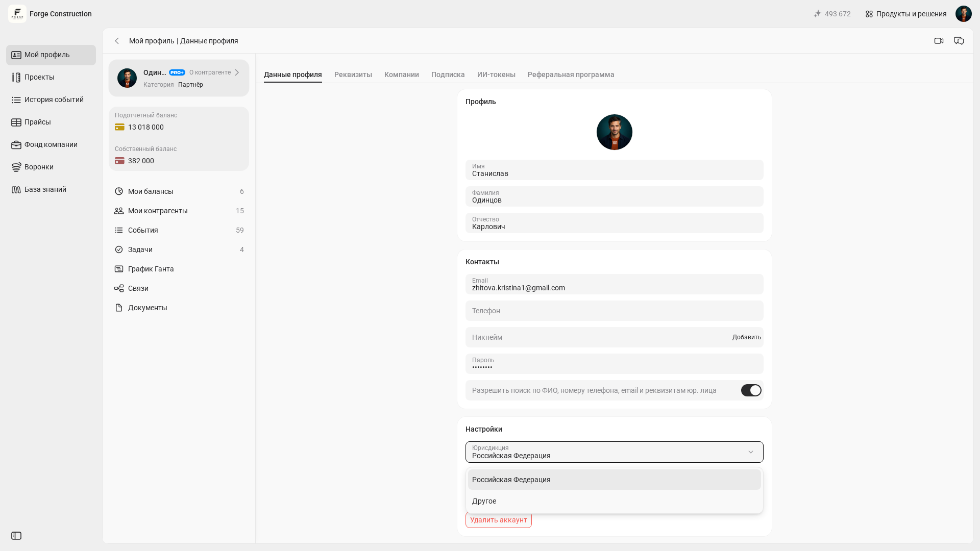Viewport: 980px width, 551px height.
Task: Open Продукты и решения grid menu
Action: (x=906, y=14)
